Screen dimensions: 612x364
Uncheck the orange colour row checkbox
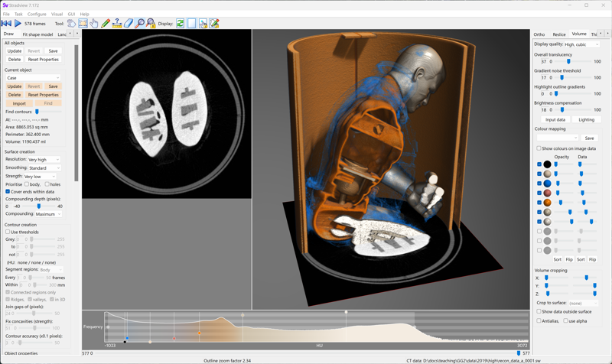tap(539, 203)
